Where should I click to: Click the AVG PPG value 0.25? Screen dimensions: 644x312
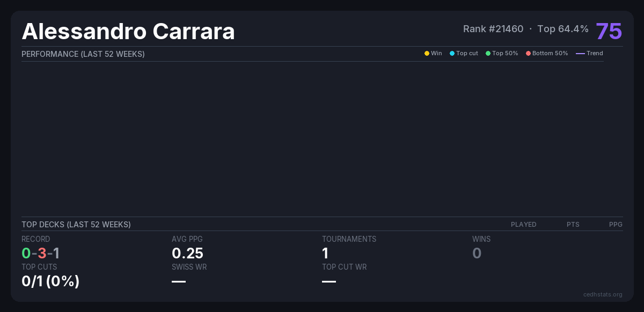[187, 253]
